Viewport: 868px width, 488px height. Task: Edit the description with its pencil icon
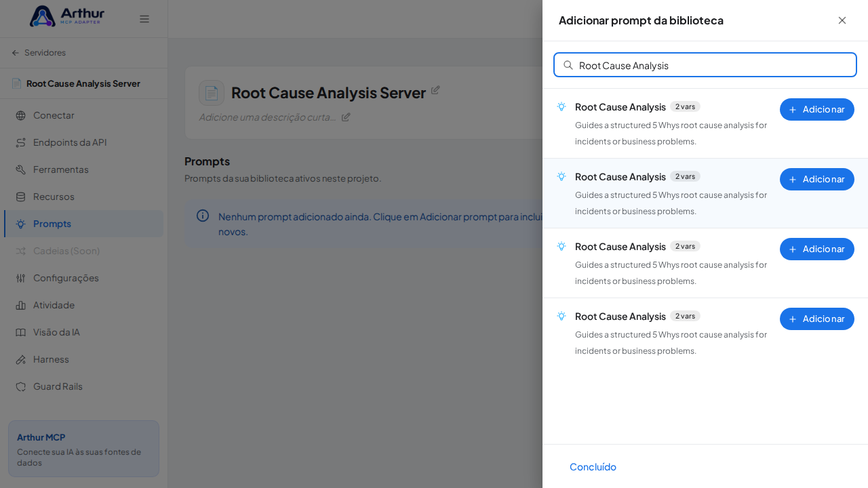coord(346,117)
